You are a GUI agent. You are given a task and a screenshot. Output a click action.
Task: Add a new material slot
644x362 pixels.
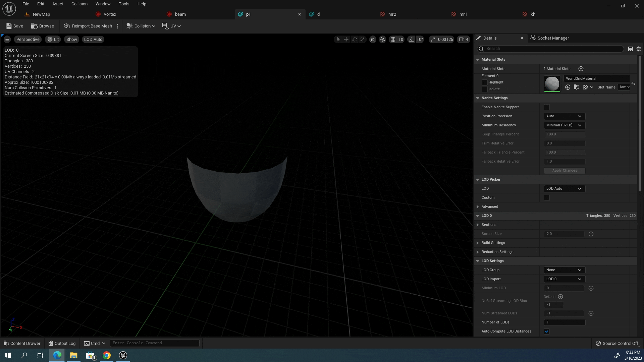tap(581, 69)
